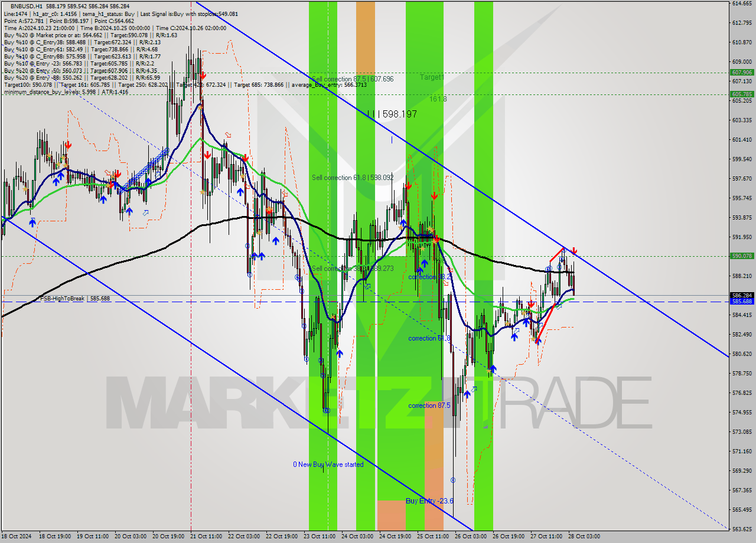Click the 23 Oct 11:00 time label
The width and height of the screenshot is (756, 543).
(x=319, y=537)
